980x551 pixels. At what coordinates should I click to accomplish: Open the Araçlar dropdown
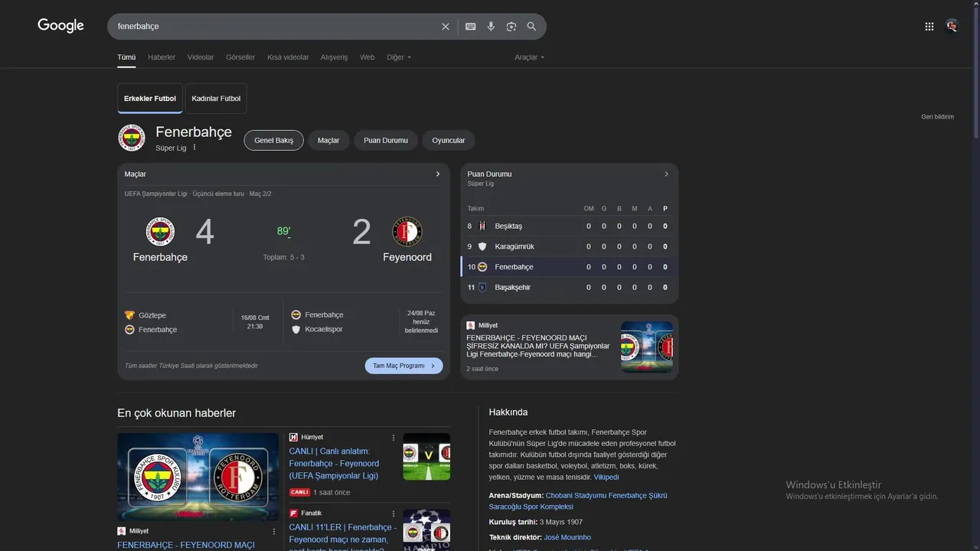(529, 57)
